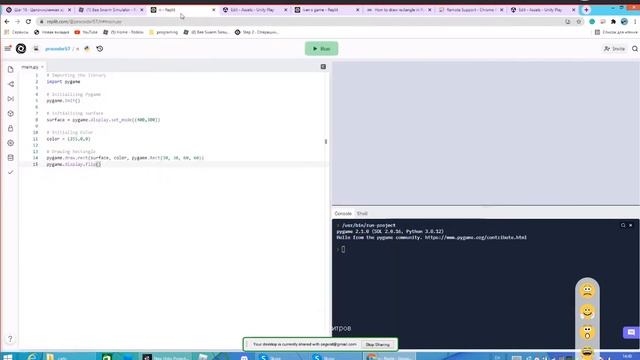The width and height of the screenshot is (640, 360).
Task: Open the Secrets lock icon
Action: (x=11, y=128)
